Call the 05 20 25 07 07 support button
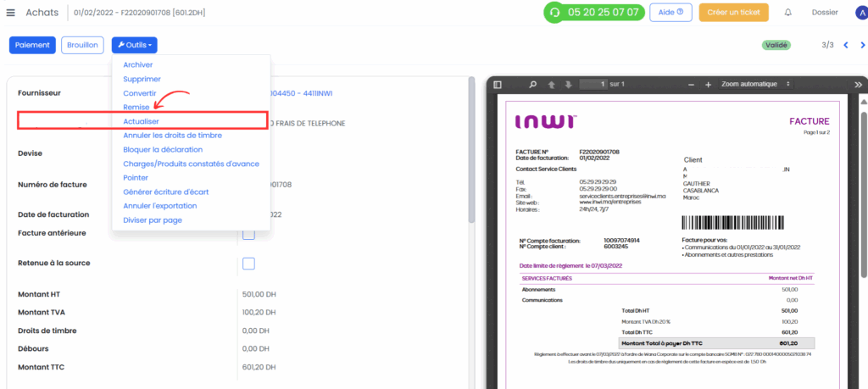Screen dimensions: 868x389 click(x=594, y=12)
